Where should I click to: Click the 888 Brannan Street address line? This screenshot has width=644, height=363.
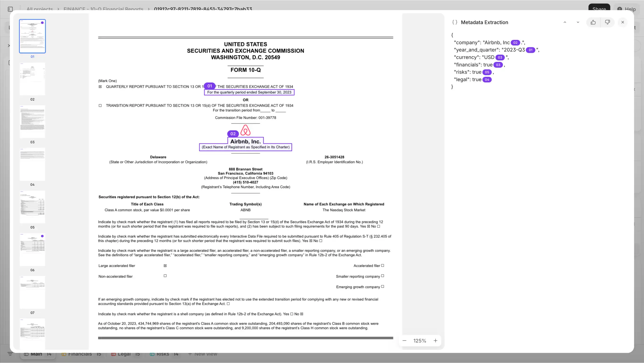click(x=246, y=169)
